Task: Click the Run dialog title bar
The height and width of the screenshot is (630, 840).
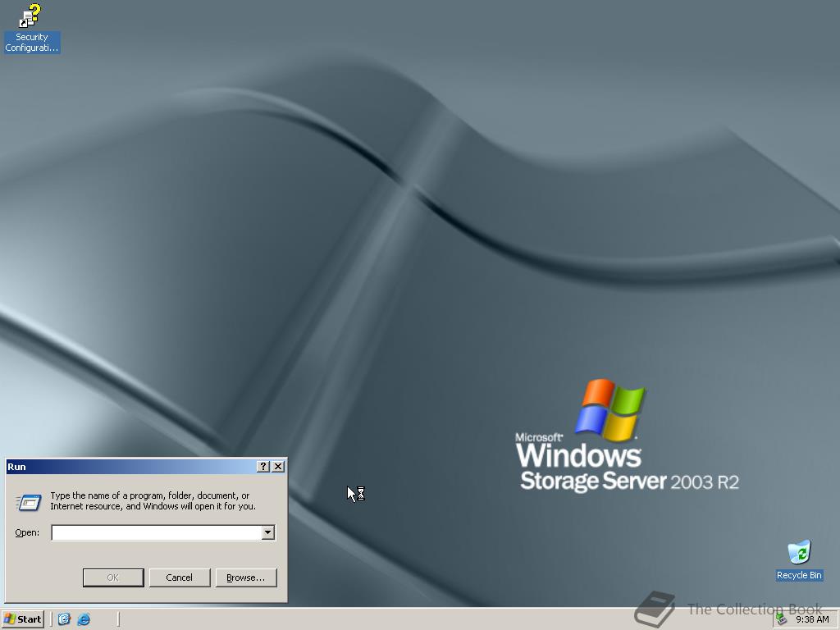Action: (131, 467)
